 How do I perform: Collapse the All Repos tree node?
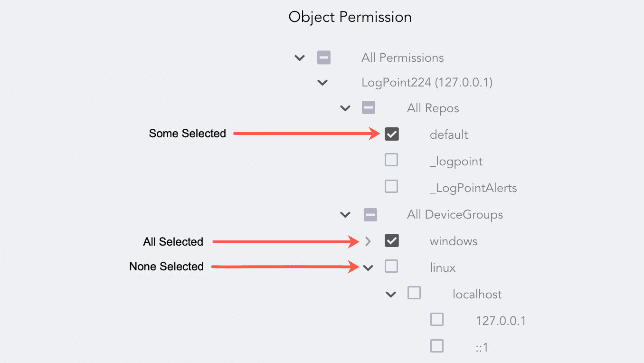pyautogui.click(x=345, y=108)
